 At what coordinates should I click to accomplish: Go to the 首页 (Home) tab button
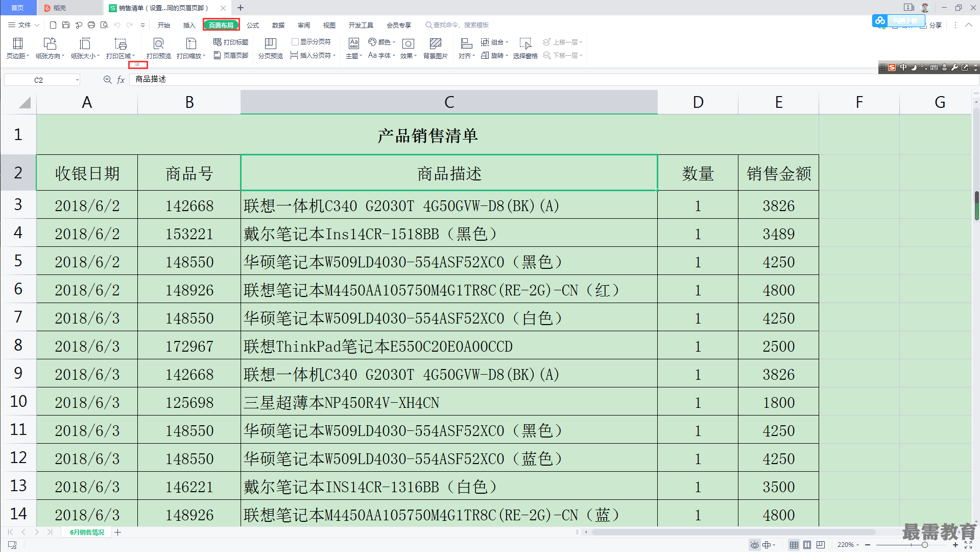[x=18, y=8]
